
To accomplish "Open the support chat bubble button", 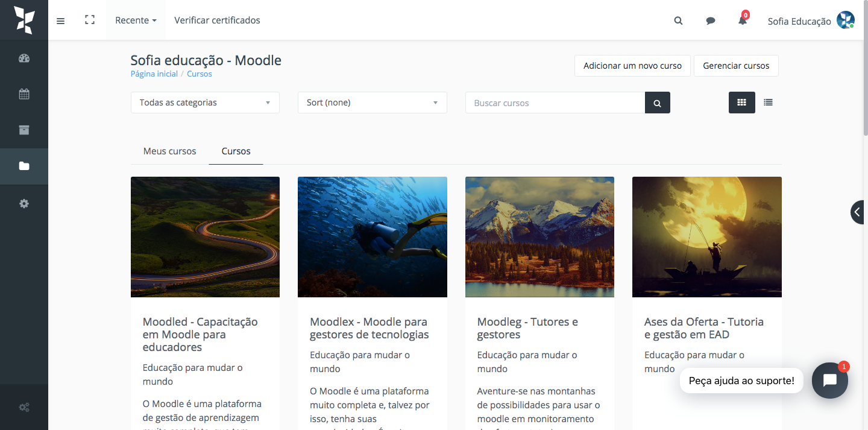I will 830,381.
